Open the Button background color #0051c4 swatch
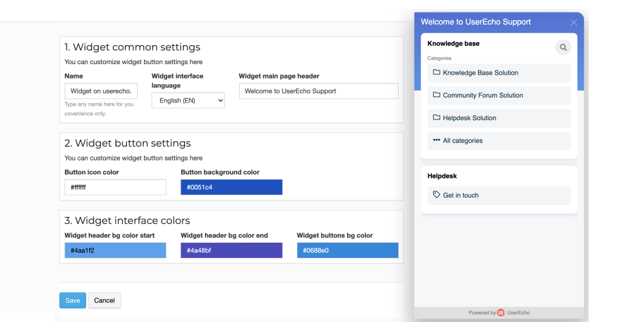Image resolution: width=644 pixels, height=322 pixels. (231, 187)
